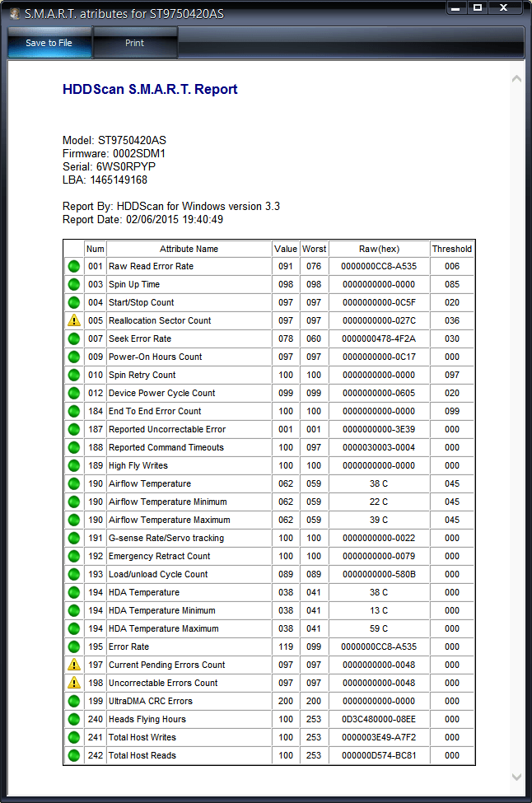Click the warning icon for Current Pending Errors Count

(x=74, y=665)
